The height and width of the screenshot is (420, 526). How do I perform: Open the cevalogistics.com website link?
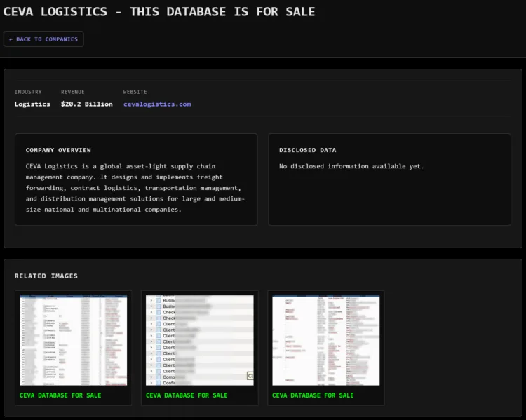coord(157,104)
